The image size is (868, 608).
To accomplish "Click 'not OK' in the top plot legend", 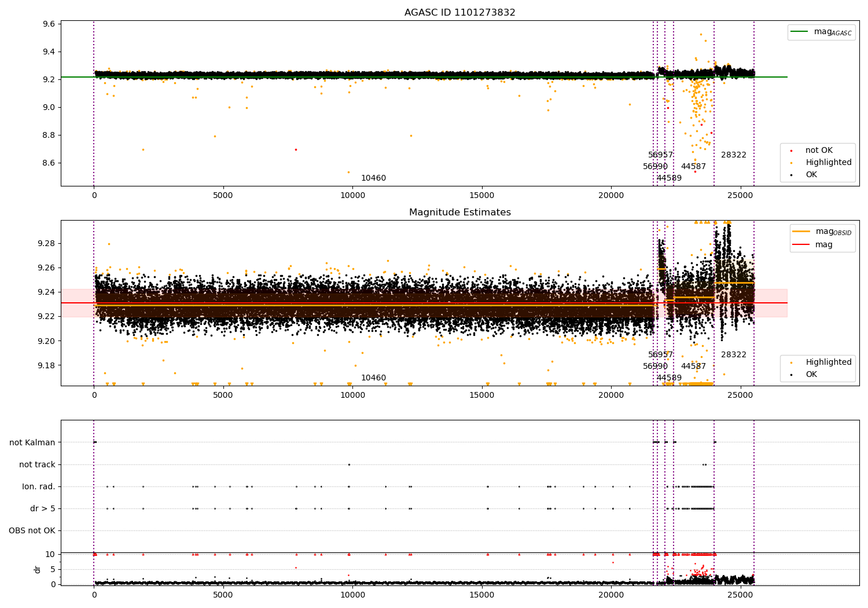I will (x=819, y=151).
